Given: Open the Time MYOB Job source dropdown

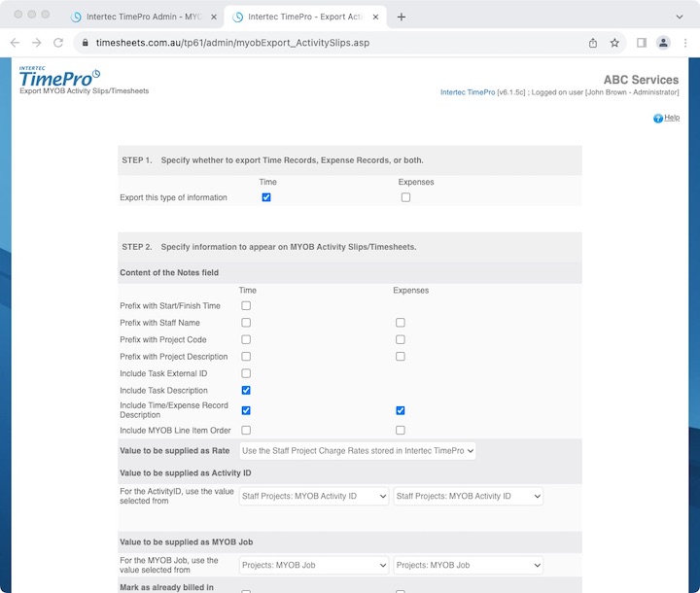Looking at the screenshot, I should [314, 566].
